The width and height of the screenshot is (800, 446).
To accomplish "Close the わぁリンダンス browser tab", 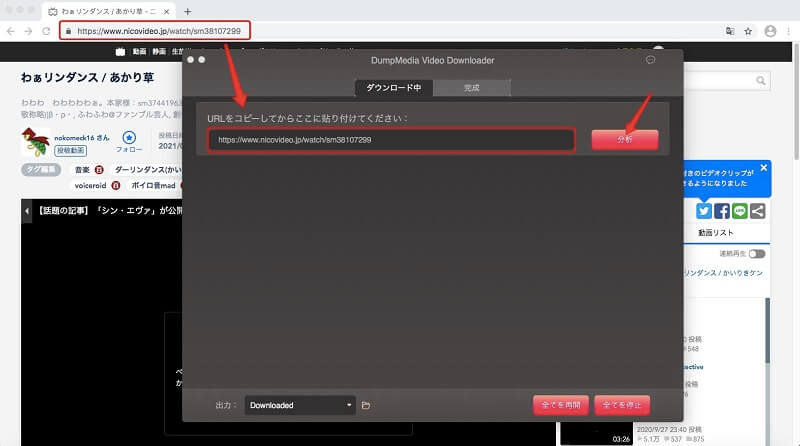I will (x=166, y=11).
